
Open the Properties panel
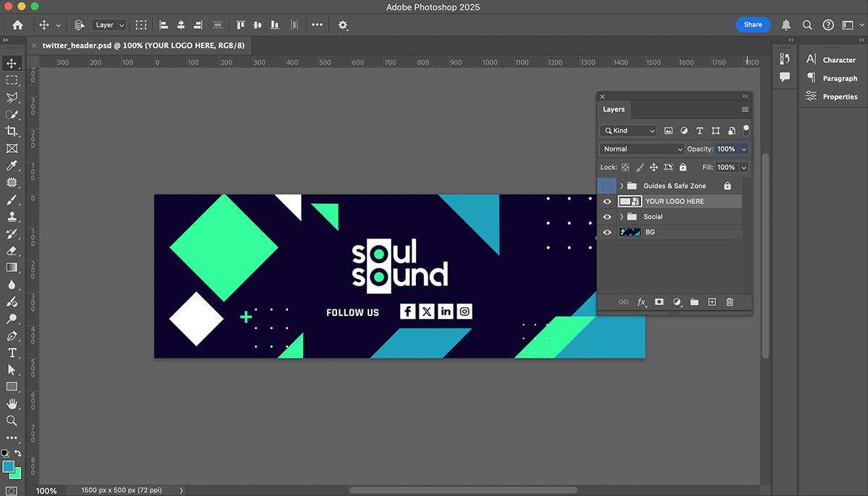(x=839, y=97)
